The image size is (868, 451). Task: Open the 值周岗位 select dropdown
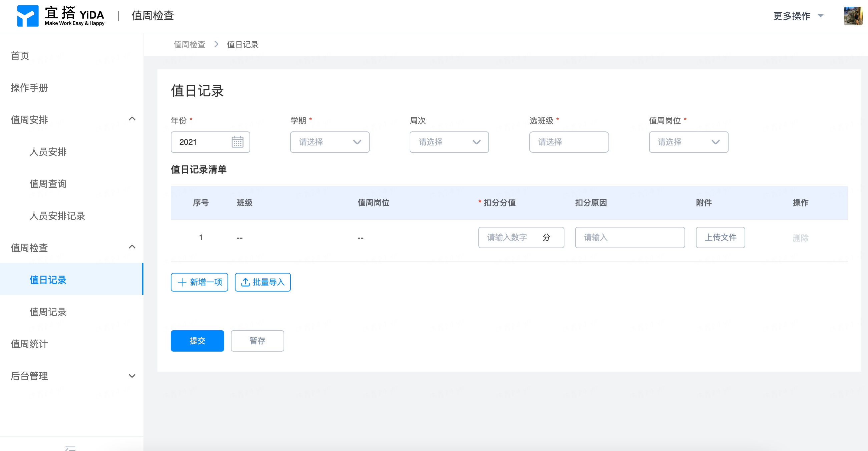688,142
